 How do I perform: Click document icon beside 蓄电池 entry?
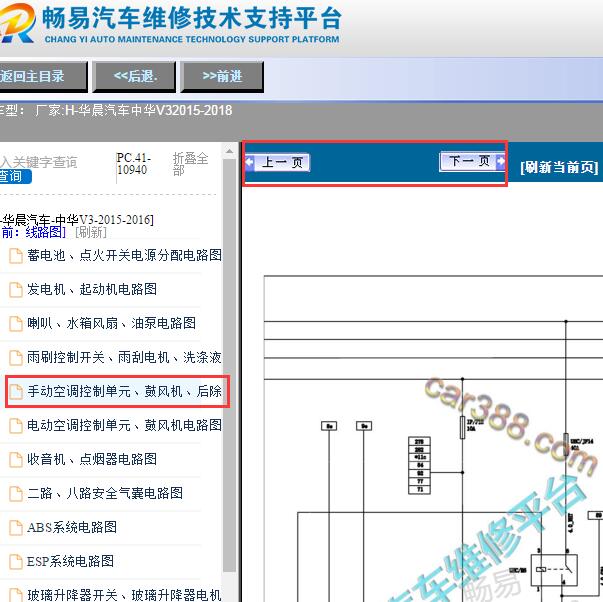(16, 256)
